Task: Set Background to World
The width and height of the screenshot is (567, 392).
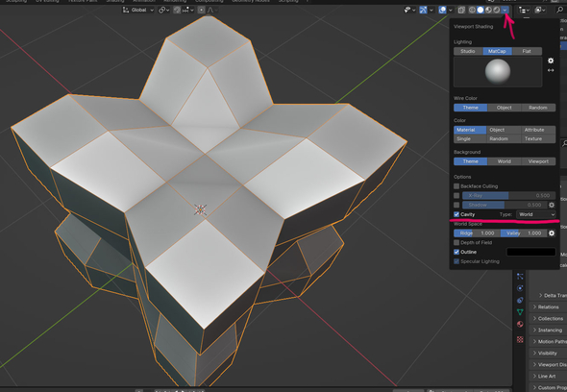Action: click(x=505, y=161)
